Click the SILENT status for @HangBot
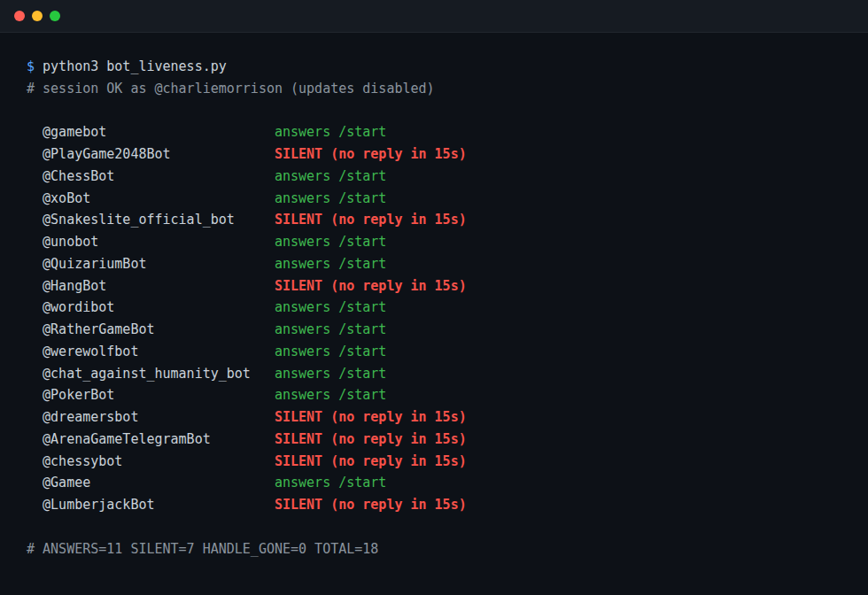 point(370,286)
